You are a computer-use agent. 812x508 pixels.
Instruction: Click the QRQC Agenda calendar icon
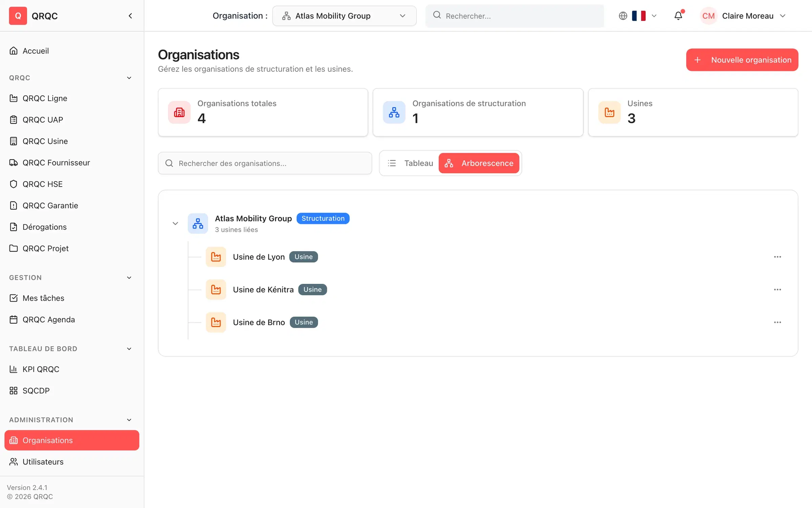(14, 319)
